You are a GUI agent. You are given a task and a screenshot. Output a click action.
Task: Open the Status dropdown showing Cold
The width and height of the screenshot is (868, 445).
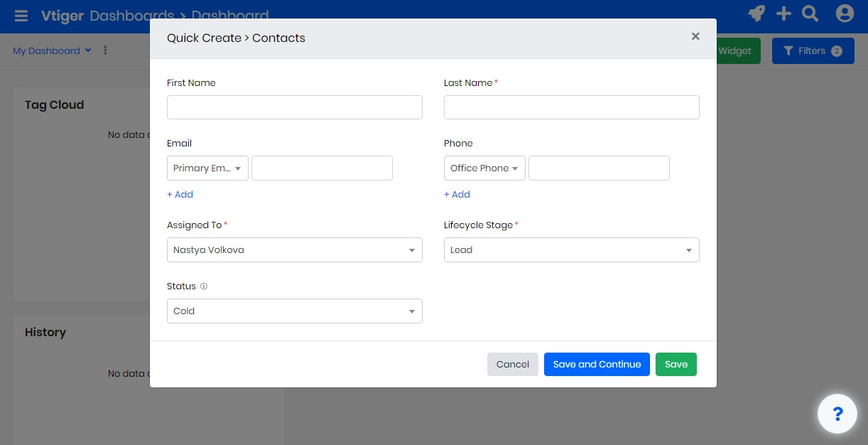coord(295,311)
